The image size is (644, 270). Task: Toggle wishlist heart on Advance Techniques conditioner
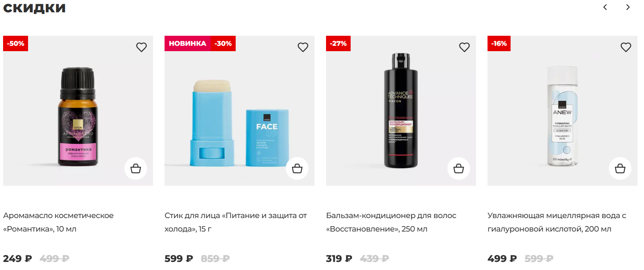tap(464, 47)
